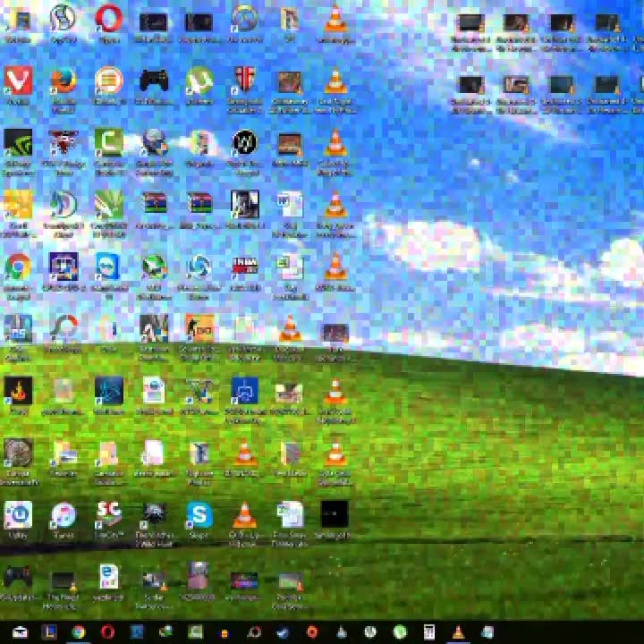Launch the Uplay desktop shortcut

[x=18, y=514]
